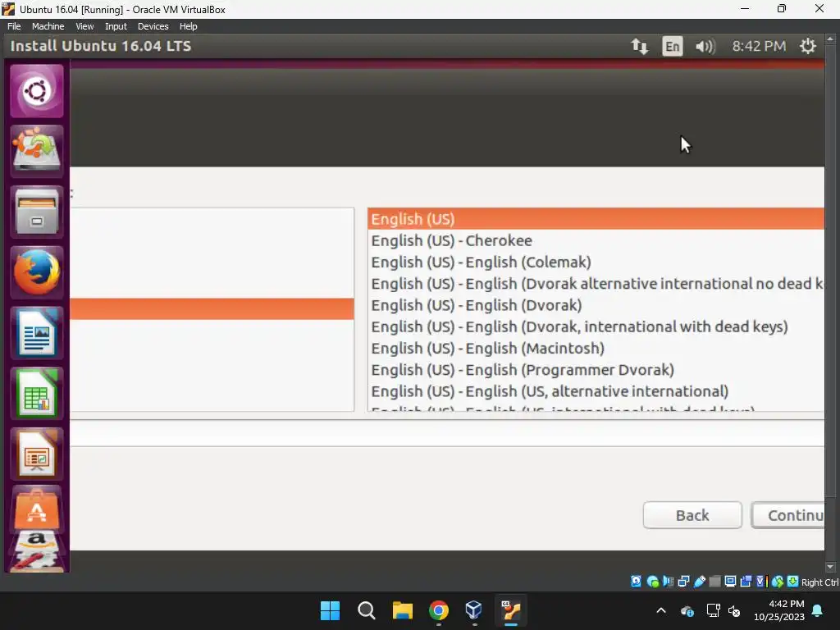Click the VirtualBox shared folders status icon
The image size is (840, 630).
[x=714, y=582]
